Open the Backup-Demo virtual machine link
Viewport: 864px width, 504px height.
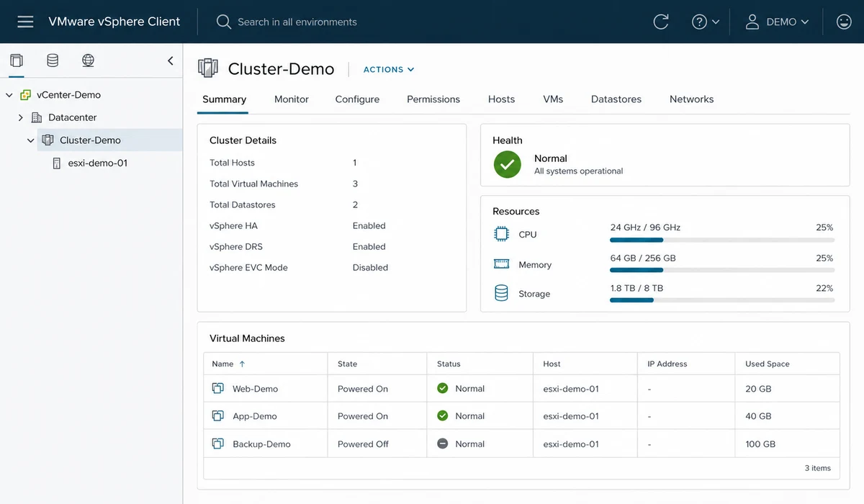click(x=261, y=444)
